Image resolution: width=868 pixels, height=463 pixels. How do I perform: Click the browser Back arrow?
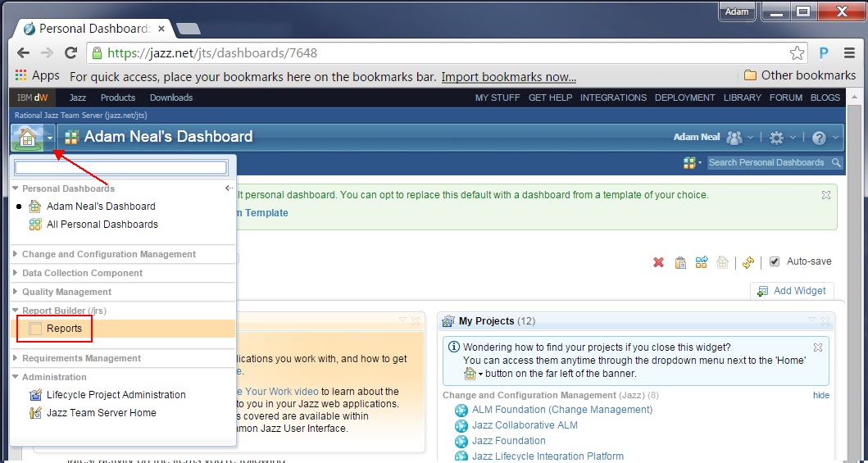(x=23, y=53)
